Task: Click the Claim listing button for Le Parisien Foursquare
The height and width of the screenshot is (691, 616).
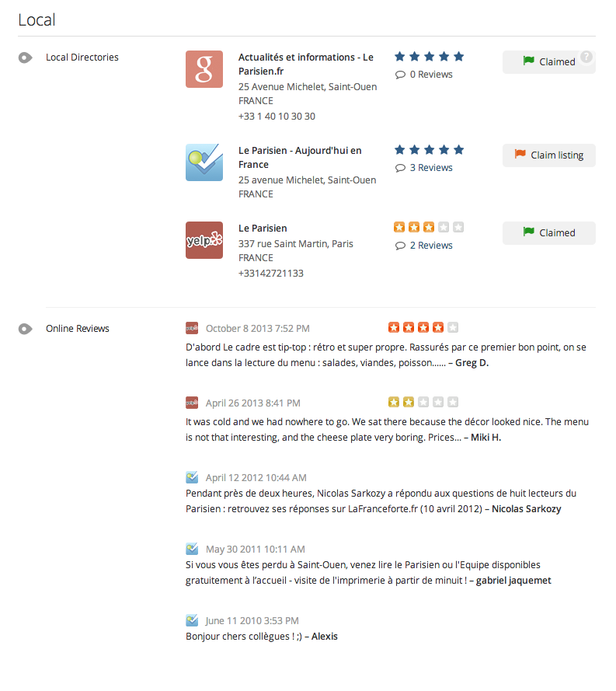Action: pos(548,155)
